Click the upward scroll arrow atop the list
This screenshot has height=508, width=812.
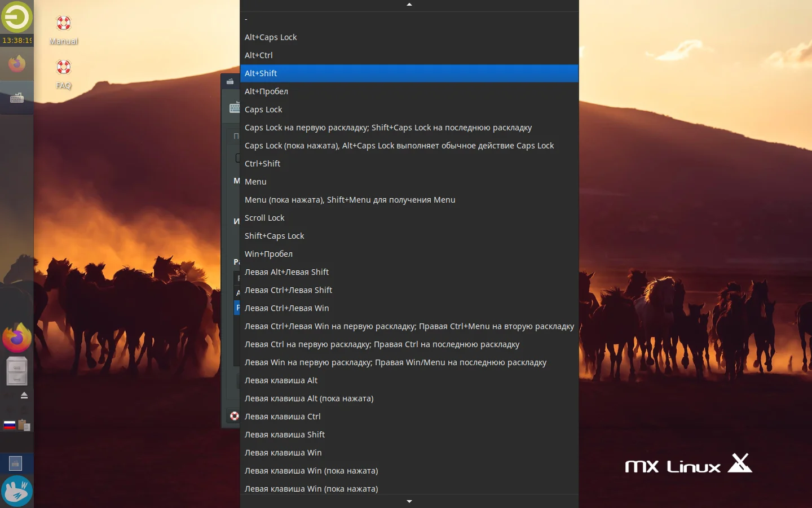tap(409, 5)
